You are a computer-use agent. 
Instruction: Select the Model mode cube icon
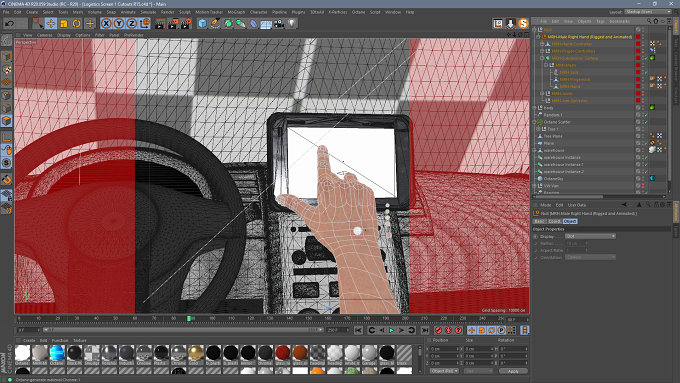tap(7, 56)
